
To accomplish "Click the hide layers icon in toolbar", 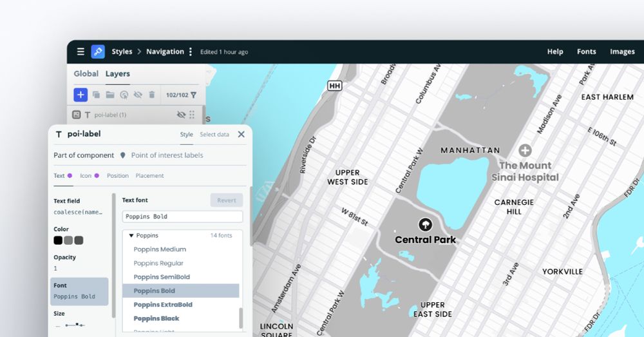I will click(x=138, y=95).
